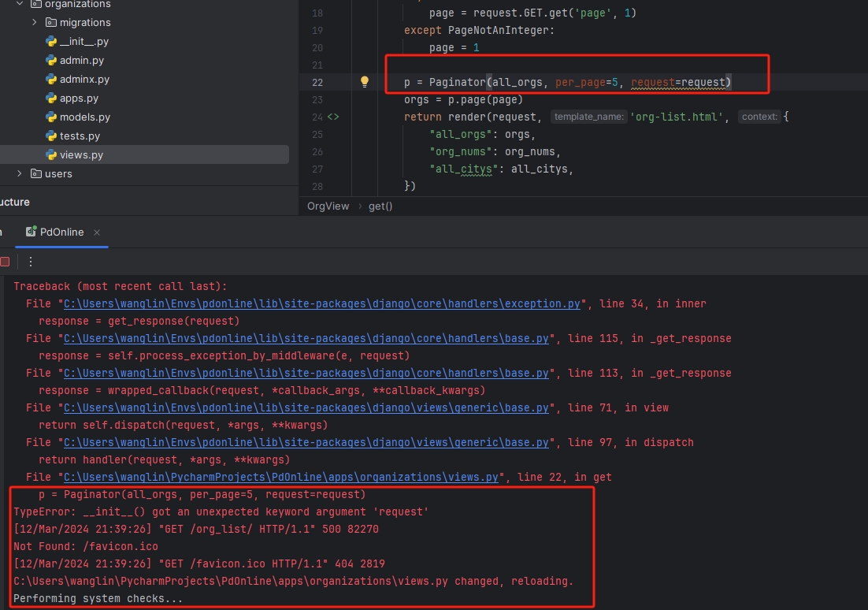Click the 'Not Found: /favicon.ico' console line
Viewport: 868px width, 610px height.
coord(86,546)
